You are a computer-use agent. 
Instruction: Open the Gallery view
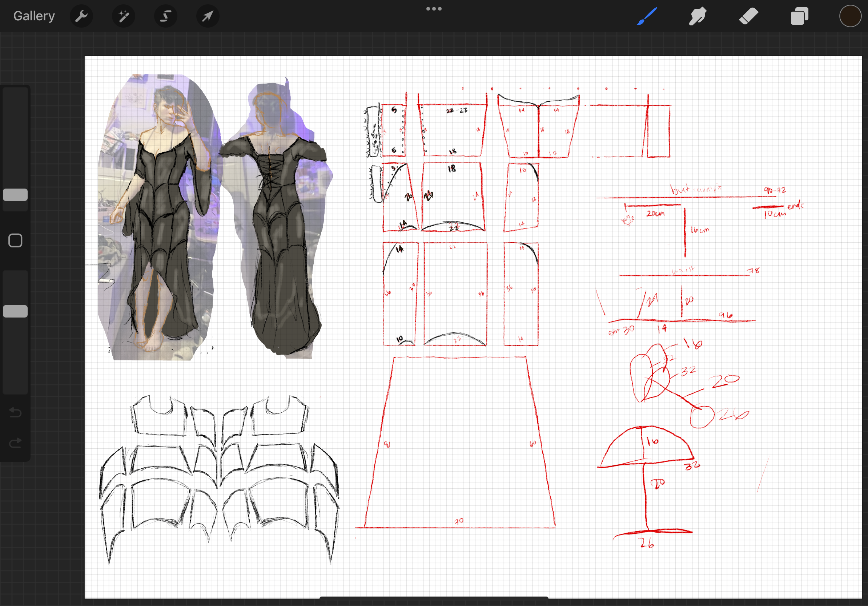coord(34,16)
